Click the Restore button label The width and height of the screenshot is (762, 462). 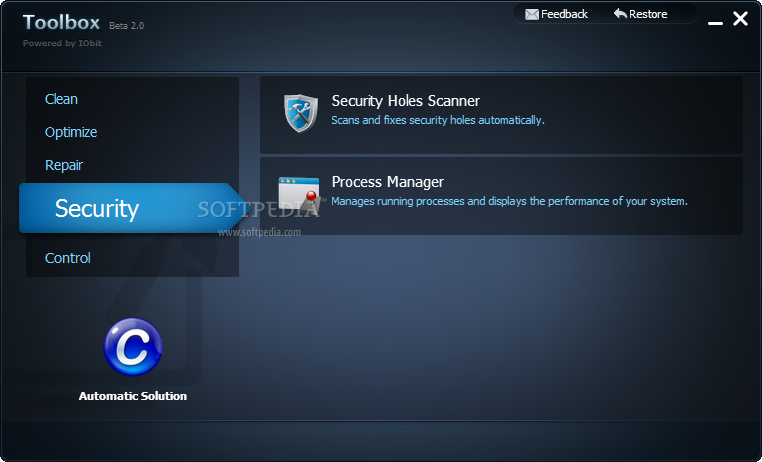[648, 14]
